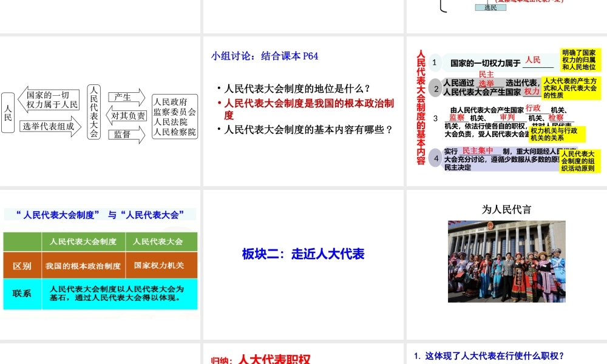Open the slide titled 小组讨论：结合课本 P64
Viewport: 607px width, 364px height.
tap(303, 111)
